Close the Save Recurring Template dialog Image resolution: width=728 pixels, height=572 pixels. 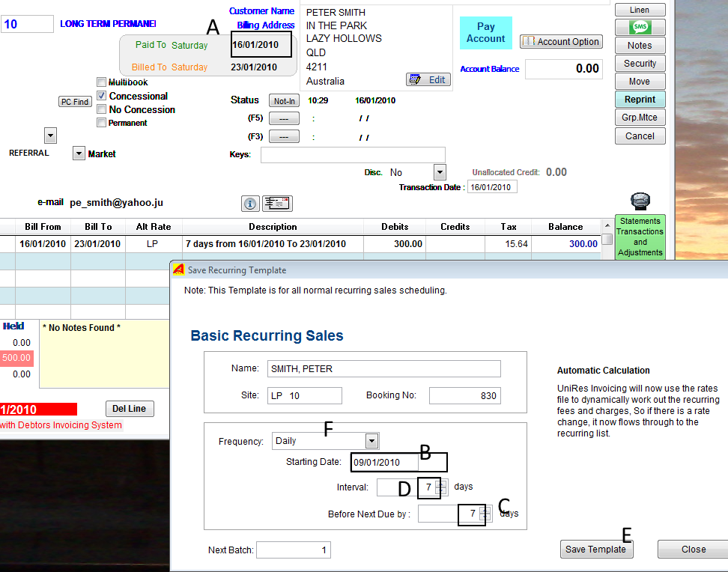tap(694, 550)
